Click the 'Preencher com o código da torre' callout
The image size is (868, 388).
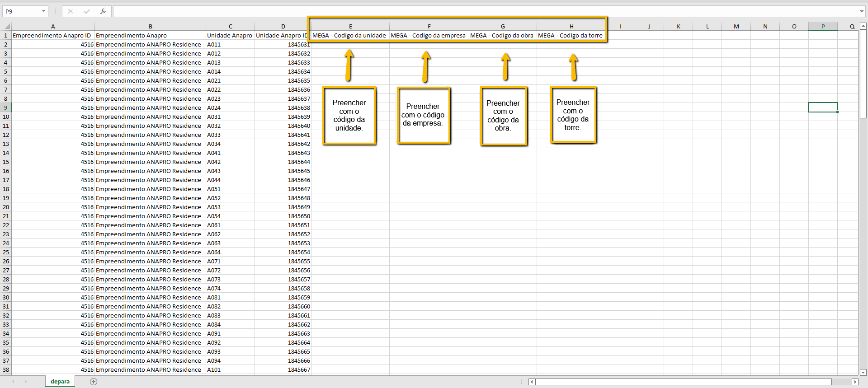(573, 115)
